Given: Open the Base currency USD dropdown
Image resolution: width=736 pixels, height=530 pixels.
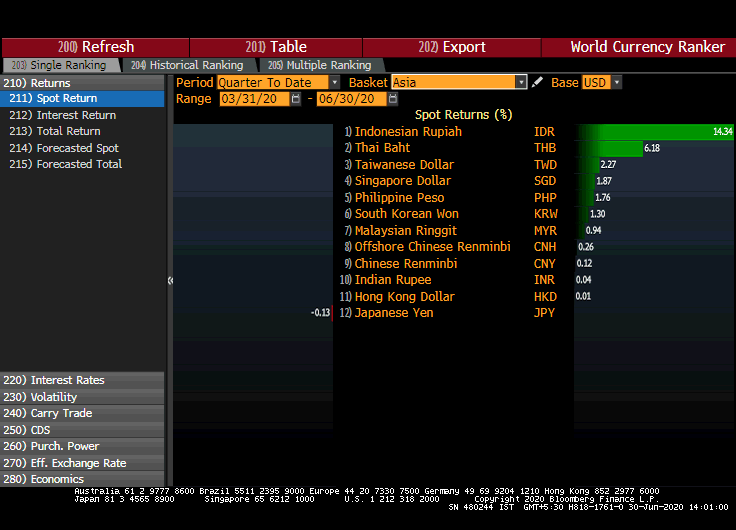Looking at the screenshot, I should click(x=616, y=83).
